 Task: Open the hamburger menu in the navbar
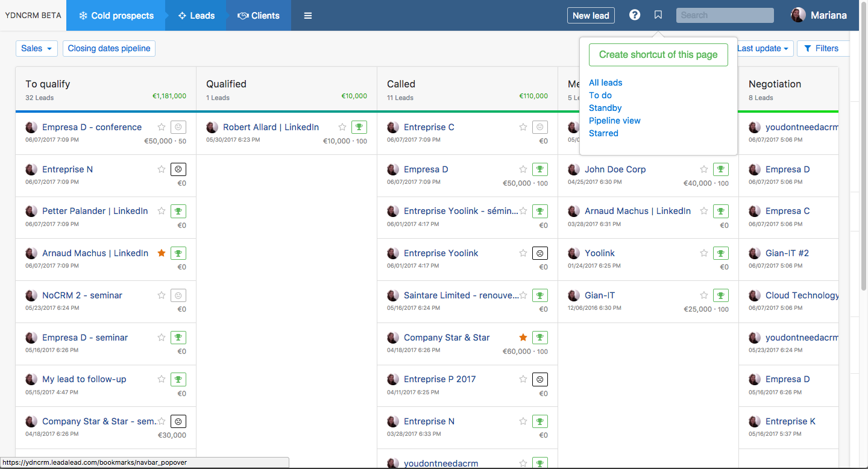(308, 16)
